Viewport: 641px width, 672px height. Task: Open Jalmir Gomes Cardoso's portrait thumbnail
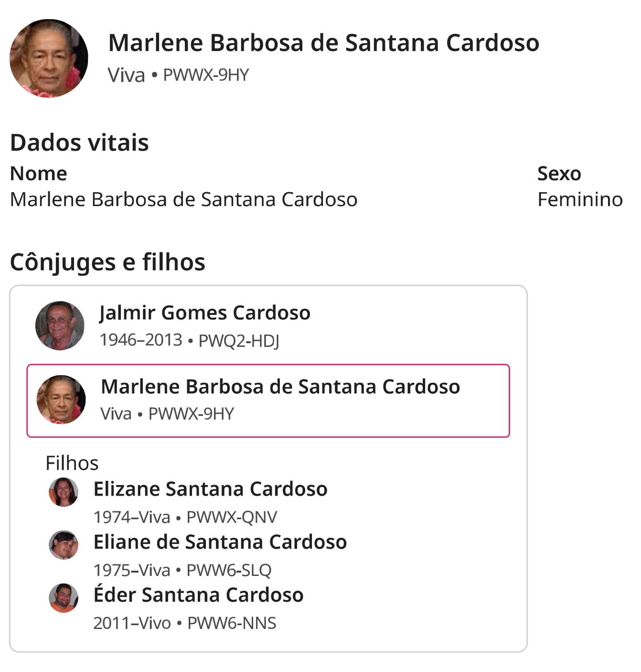click(x=60, y=325)
